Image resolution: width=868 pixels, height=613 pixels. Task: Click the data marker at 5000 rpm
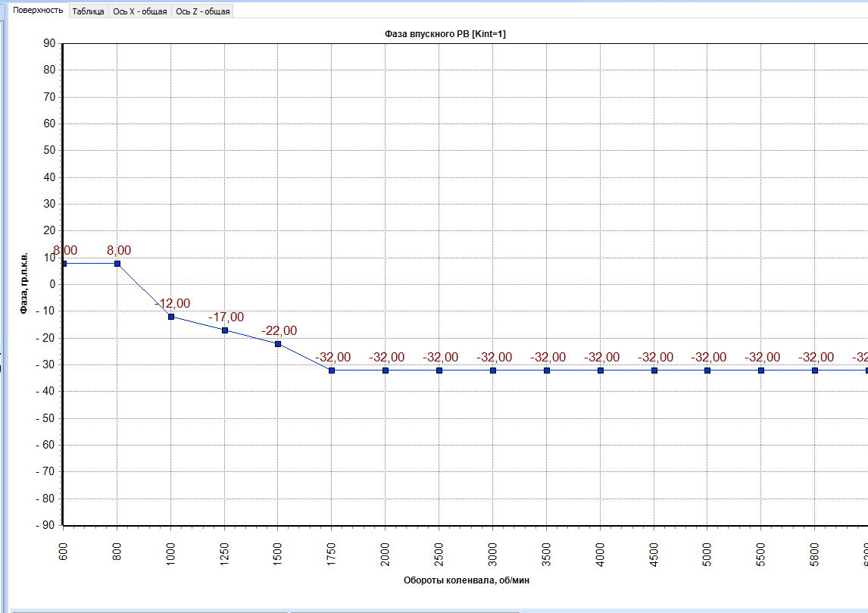click(x=707, y=371)
